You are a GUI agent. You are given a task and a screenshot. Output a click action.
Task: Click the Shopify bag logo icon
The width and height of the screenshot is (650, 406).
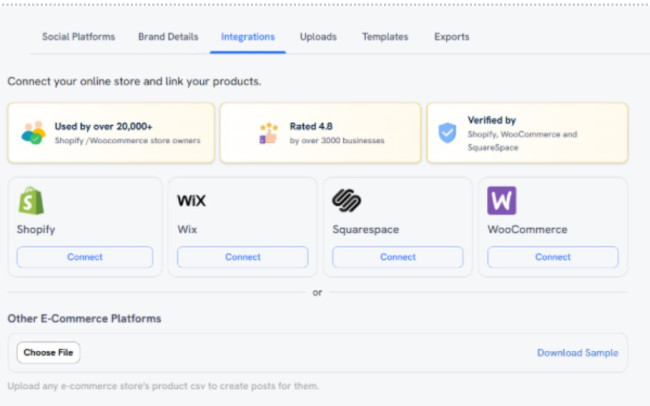pyautogui.click(x=31, y=201)
